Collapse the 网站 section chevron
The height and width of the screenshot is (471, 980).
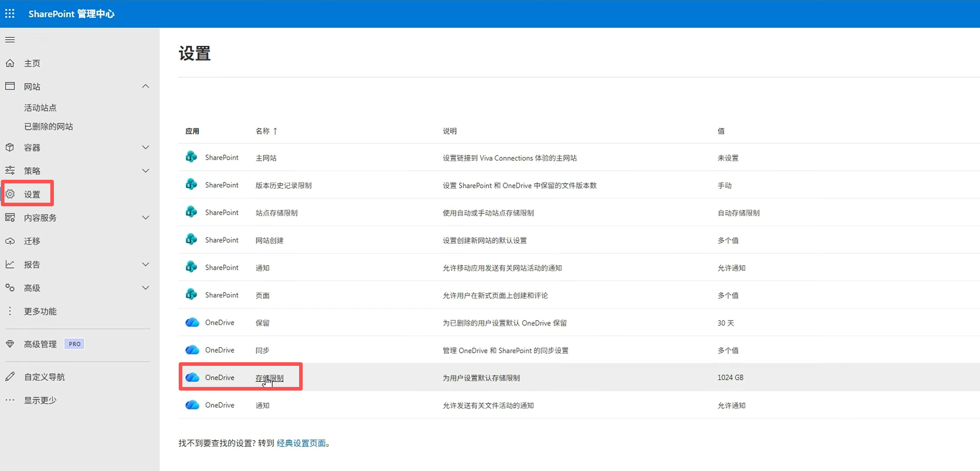tap(146, 86)
